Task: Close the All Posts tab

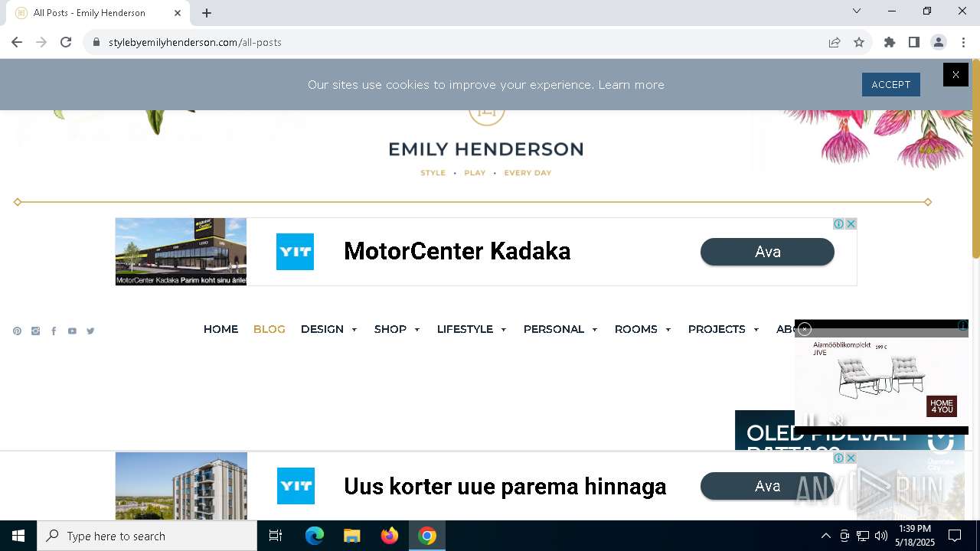Action: point(178,12)
